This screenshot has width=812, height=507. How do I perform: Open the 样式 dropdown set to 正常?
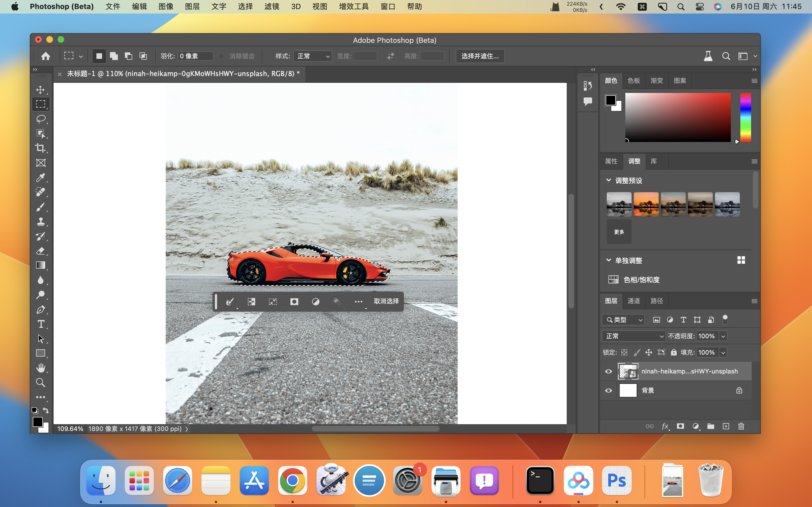[312, 56]
